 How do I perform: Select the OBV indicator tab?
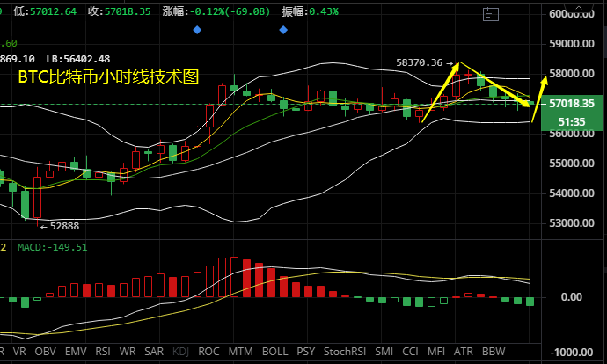(x=45, y=351)
